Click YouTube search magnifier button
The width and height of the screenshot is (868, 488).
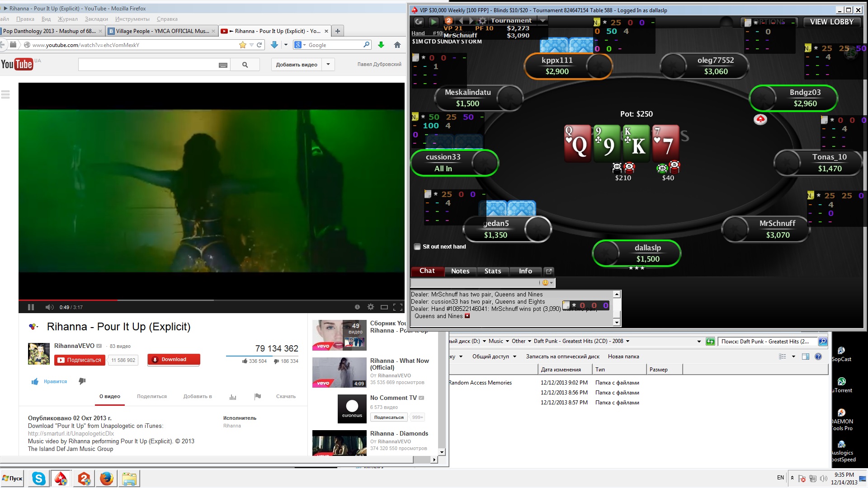tap(245, 65)
